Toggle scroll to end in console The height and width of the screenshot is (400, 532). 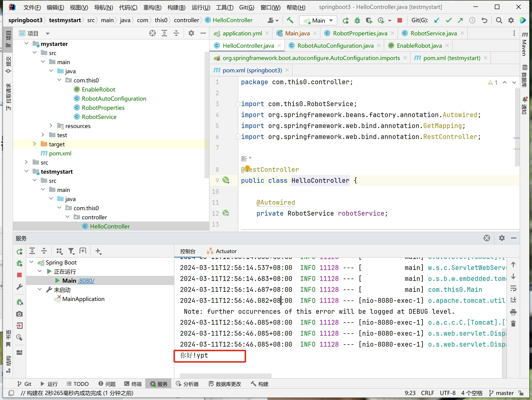pos(513,300)
